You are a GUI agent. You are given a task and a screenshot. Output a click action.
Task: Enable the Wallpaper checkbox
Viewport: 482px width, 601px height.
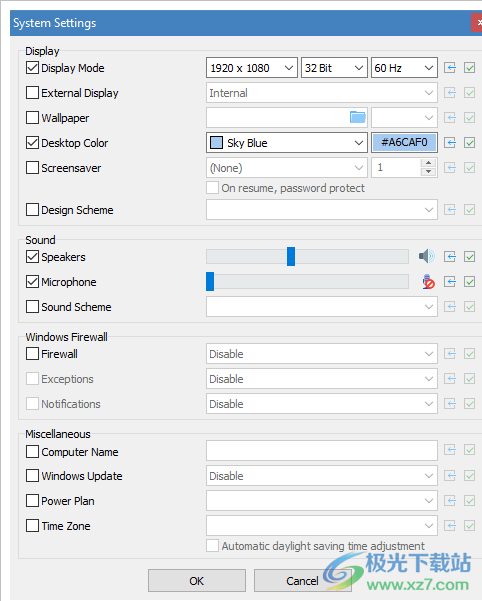[x=32, y=118]
